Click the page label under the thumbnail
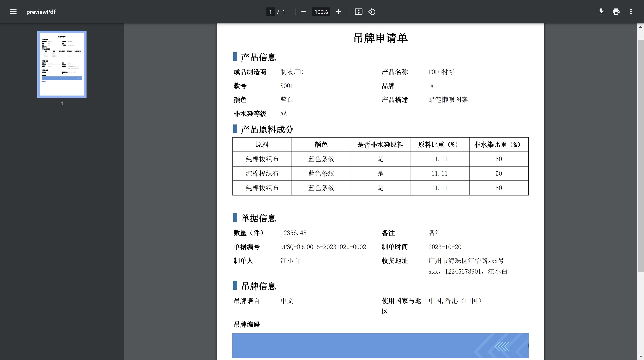644x360 pixels. (62, 103)
